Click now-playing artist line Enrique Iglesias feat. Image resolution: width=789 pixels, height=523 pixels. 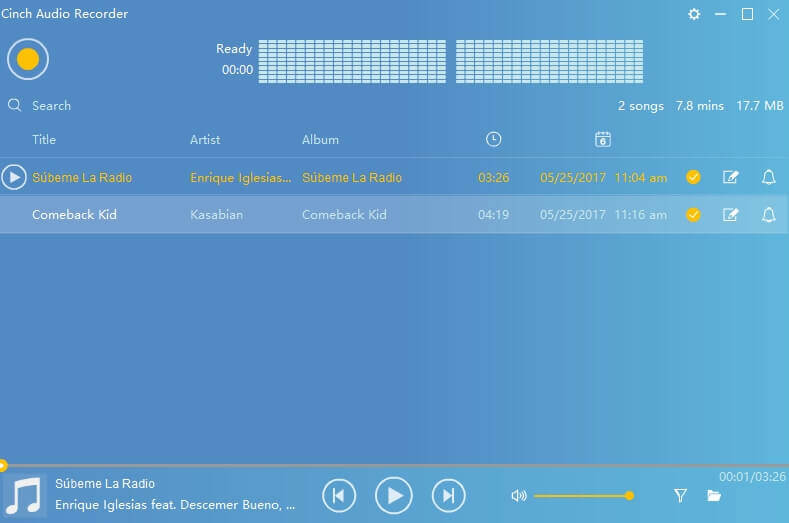point(175,505)
